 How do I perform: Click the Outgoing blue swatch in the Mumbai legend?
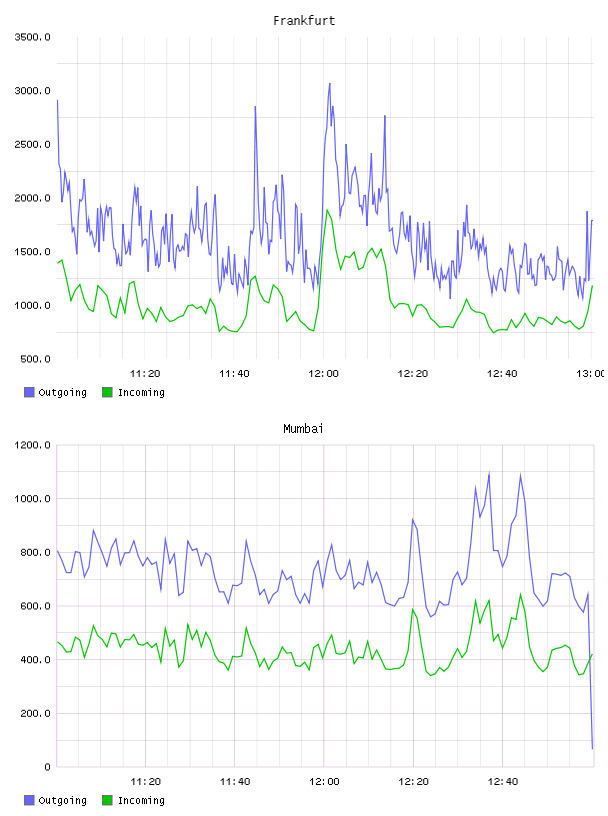click(x=29, y=800)
